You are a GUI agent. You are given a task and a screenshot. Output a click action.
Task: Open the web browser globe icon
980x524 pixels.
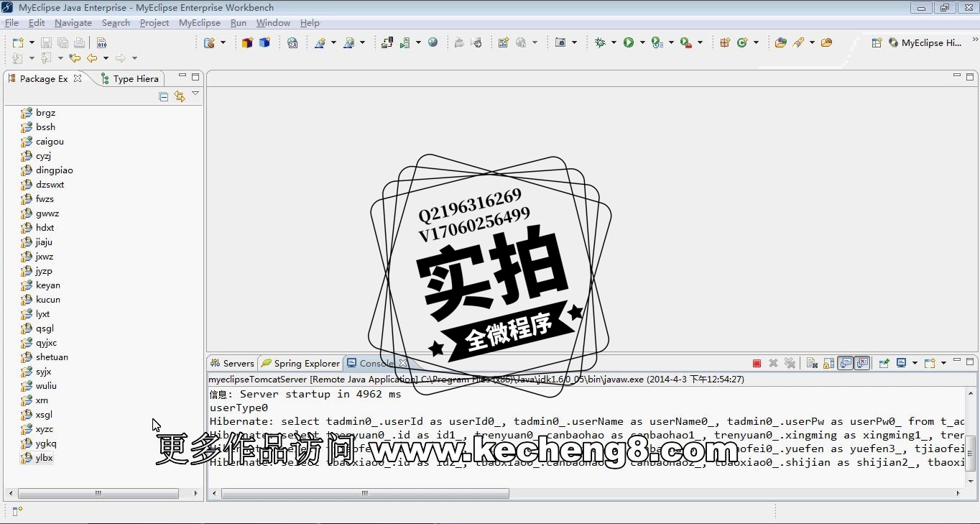[433, 43]
